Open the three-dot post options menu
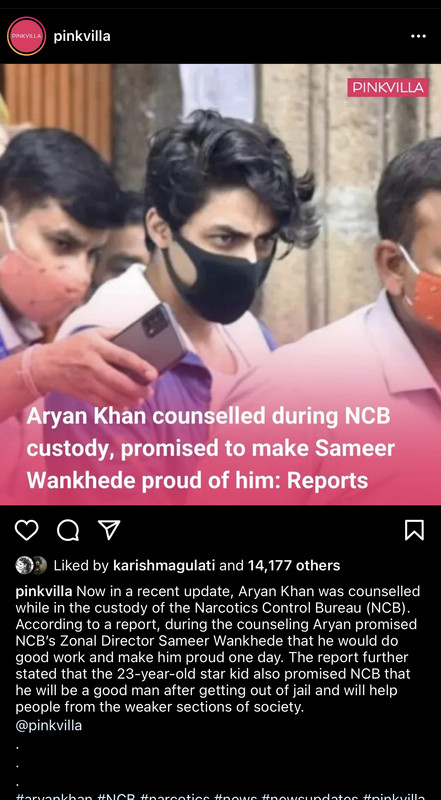 418,36
